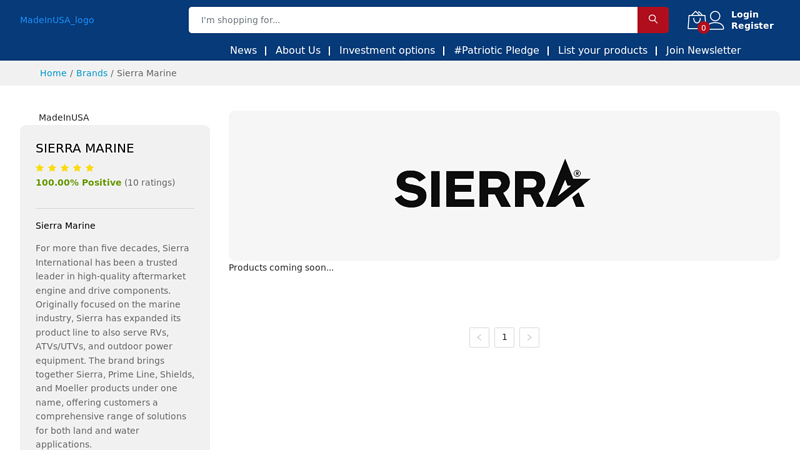Click the MadeInUSA label above brand card
This screenshot has height=450, width=800.
tap(64, 117)
